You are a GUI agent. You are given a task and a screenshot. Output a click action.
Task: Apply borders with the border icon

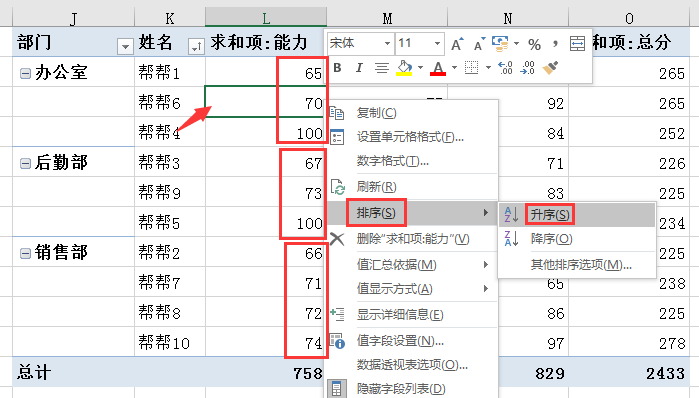click(x=471, y=68)
